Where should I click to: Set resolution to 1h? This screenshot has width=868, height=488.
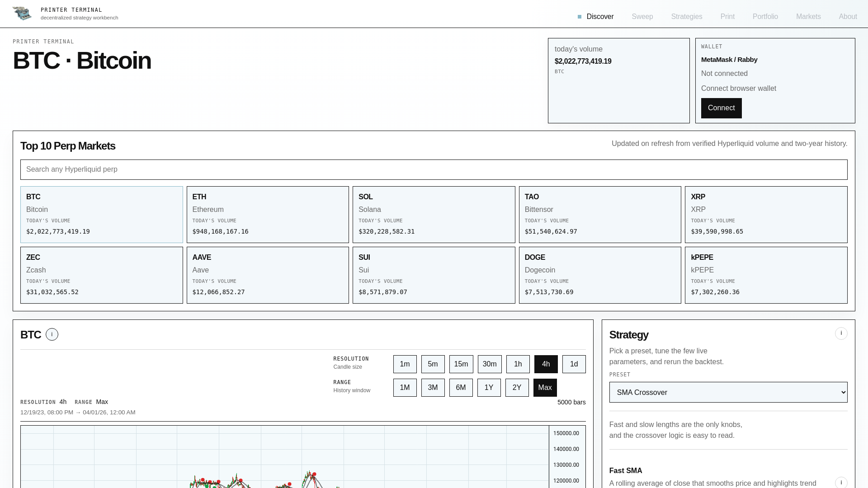(518, 364)
